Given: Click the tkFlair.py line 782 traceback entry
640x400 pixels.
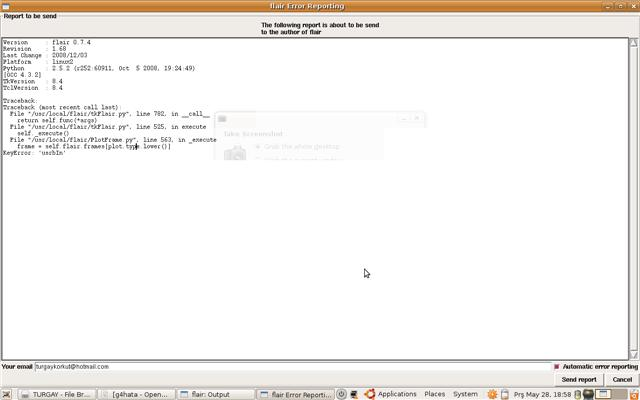Looking at the screenshot, I should (x=110, y=113).
